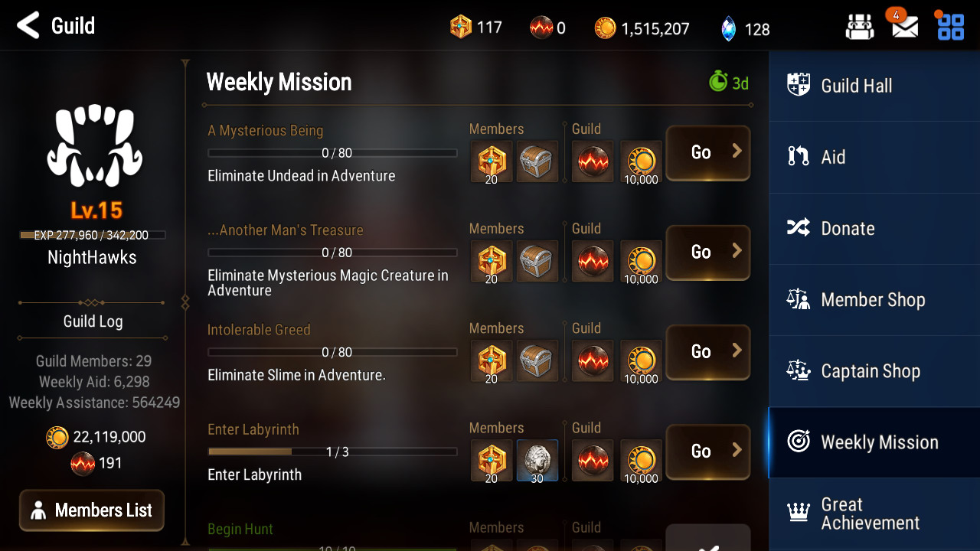Open the Guild Hall tab
This screenshot has width=980, height=551.
click(874, 86)
